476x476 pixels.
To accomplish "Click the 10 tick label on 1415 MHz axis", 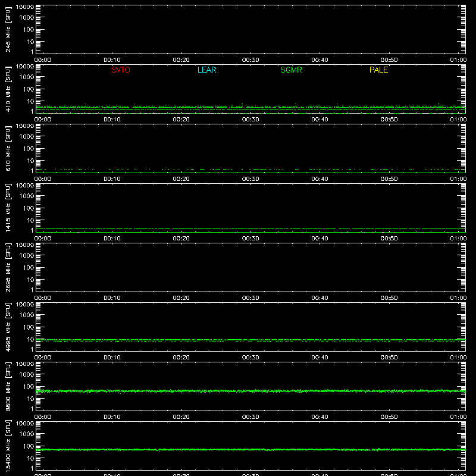I will [x=30, y=220].
